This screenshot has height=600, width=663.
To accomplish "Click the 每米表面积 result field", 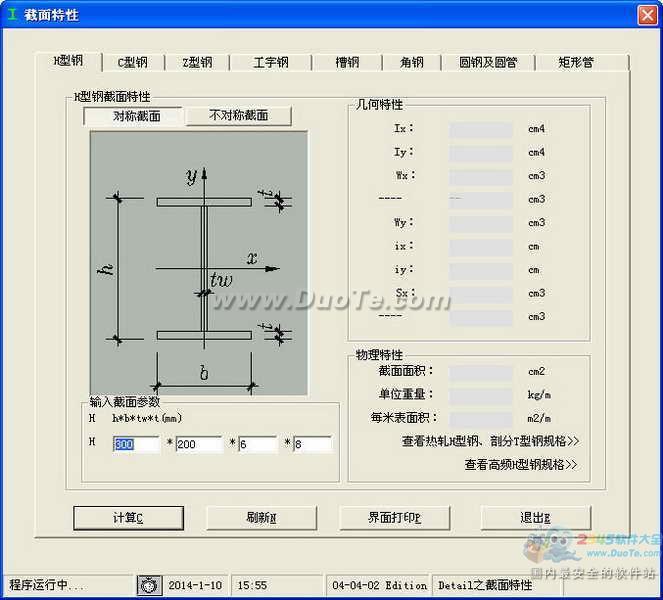I will tap(481, 419).
